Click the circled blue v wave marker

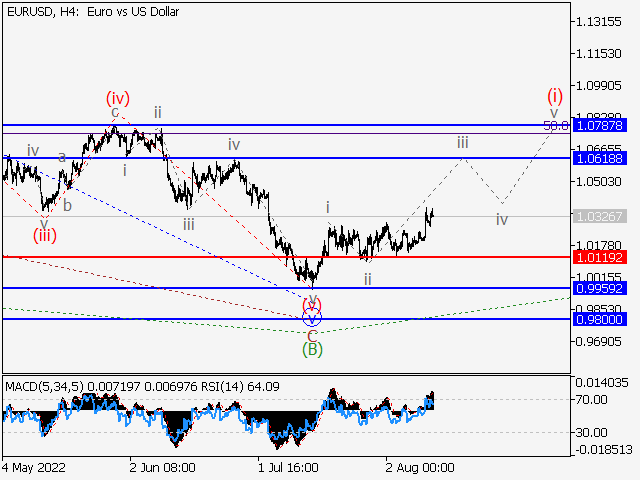[x=312, y=318]
